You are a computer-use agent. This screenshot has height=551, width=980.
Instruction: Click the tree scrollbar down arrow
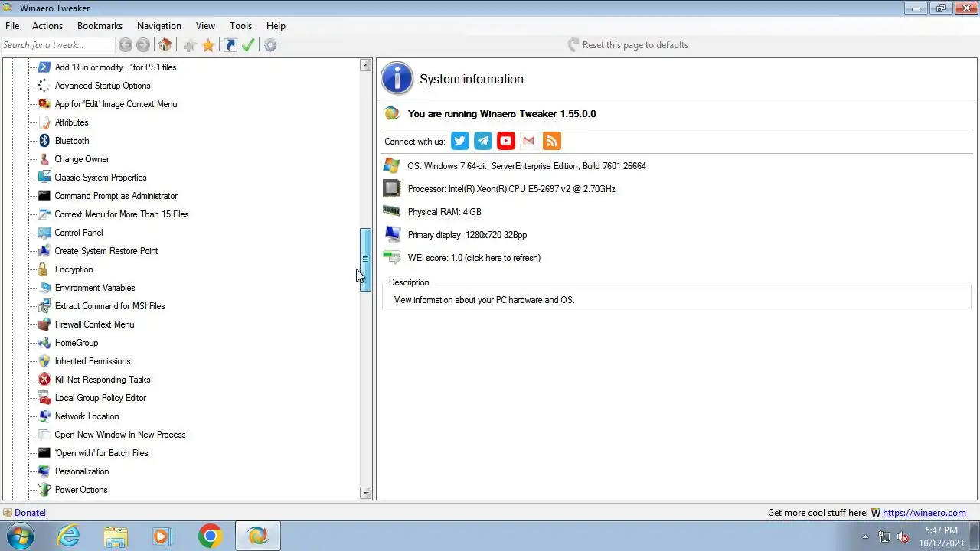pos(365,494)
